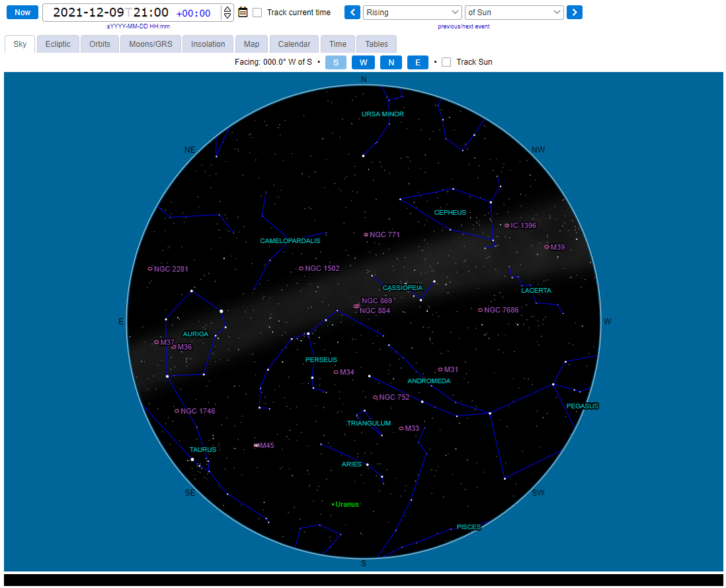This screenshot has width=726, height=588.
Task: Face south with the S button
Action: point(336,62)
